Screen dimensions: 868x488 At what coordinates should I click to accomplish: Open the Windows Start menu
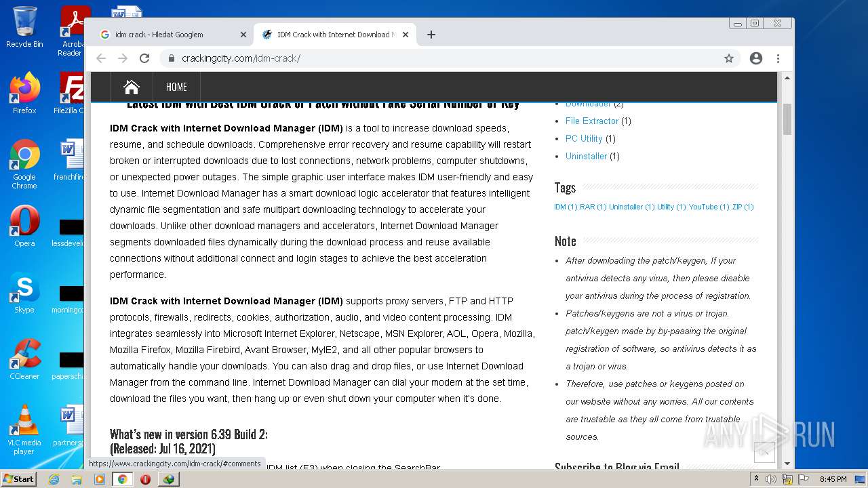click(19, 479)
